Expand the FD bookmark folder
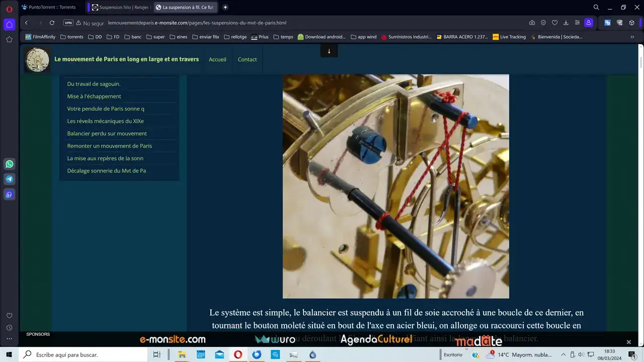The height and width of the screenshot is (362, 644). (113, 37)
